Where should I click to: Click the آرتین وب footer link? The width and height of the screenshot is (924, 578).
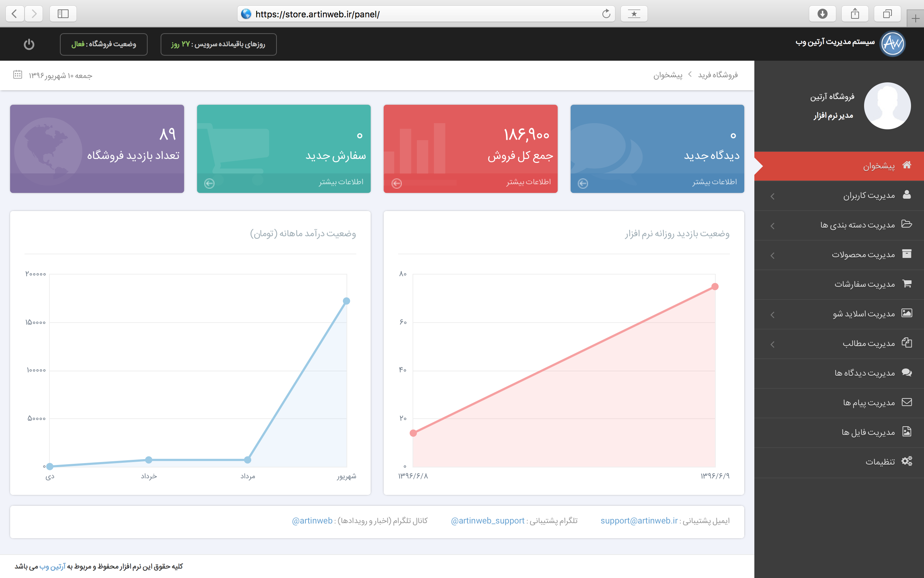(52, 566)
